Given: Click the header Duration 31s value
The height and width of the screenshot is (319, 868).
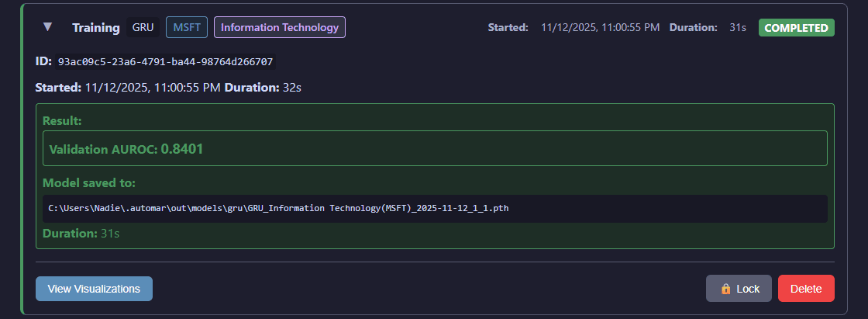Looking at the screenshot, I should click(x=738, y=27).
